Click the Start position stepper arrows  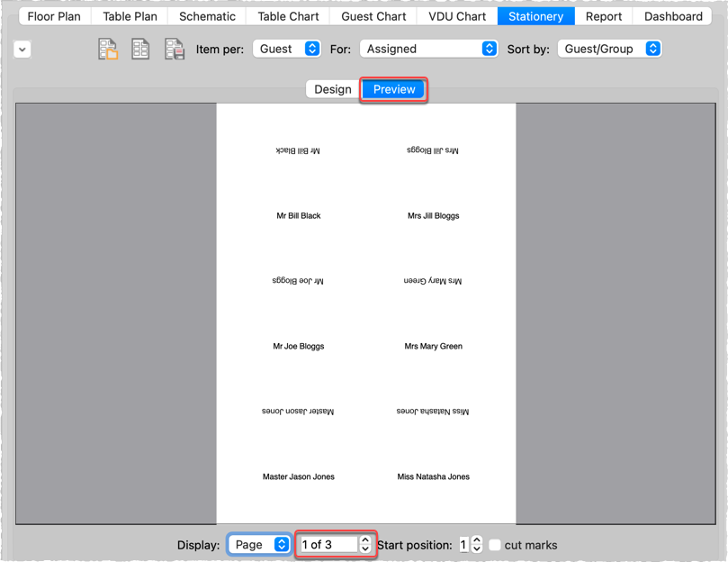pos(477,545)
